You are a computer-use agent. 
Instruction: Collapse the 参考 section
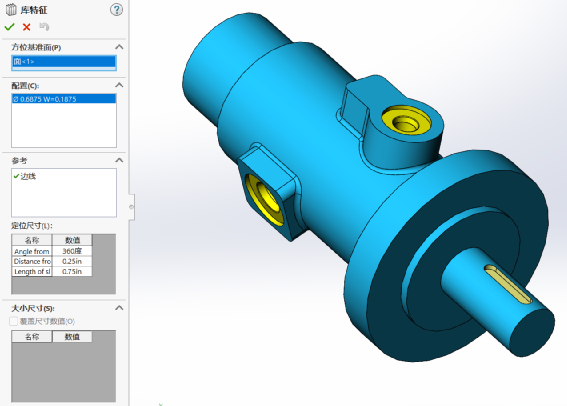(x=119, y=160)
